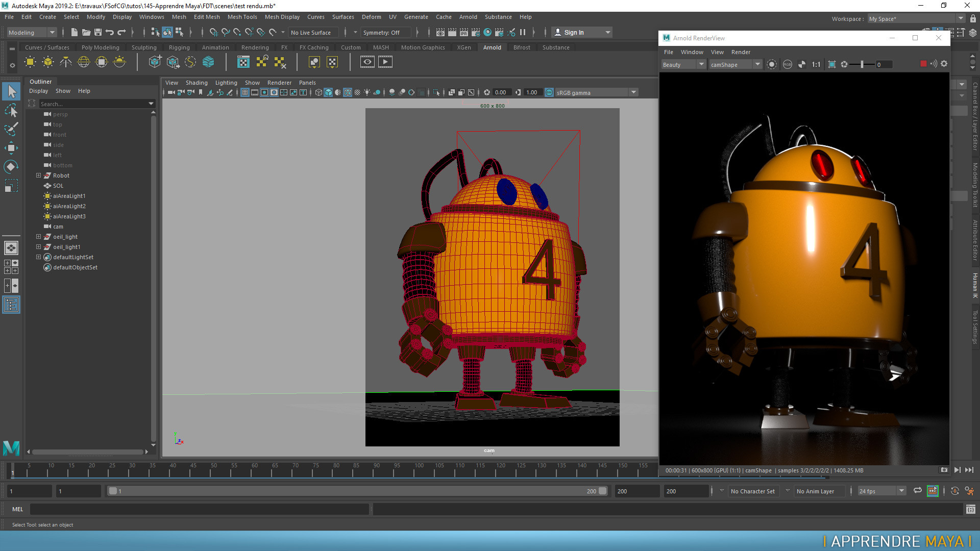The height and width of the screenshot is (551, 980).
Task: Undo the last action in the status line
Action: tap(110, 32)
